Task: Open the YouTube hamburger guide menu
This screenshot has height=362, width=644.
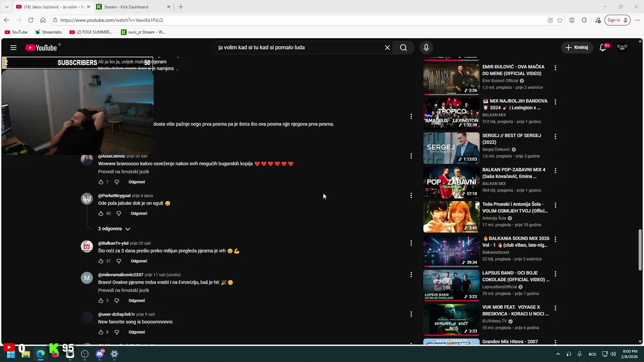Action: (x=14, y=47)
